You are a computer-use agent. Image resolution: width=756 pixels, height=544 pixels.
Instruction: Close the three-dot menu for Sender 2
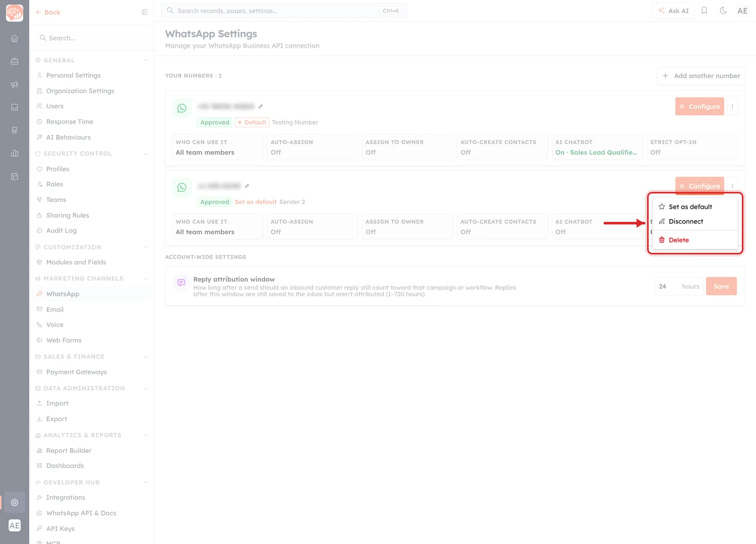(732, 186)
